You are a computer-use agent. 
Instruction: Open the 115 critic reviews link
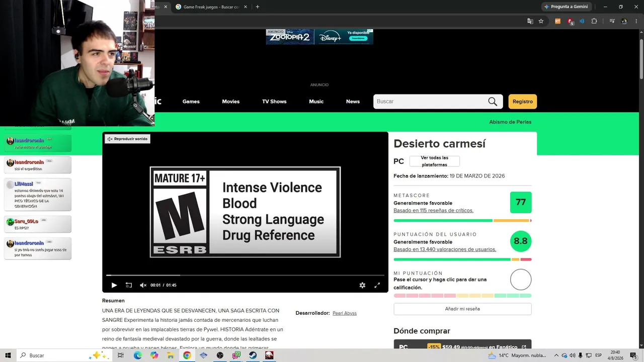tap(433, 211)
